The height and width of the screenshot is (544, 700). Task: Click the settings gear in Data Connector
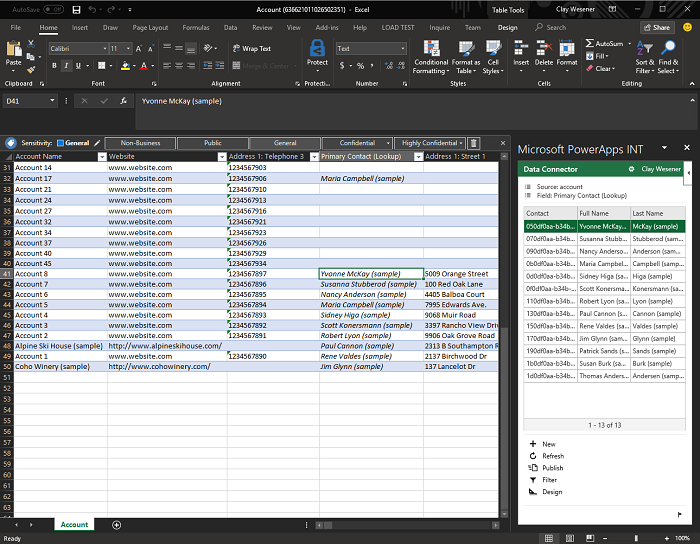pos(631,169)
